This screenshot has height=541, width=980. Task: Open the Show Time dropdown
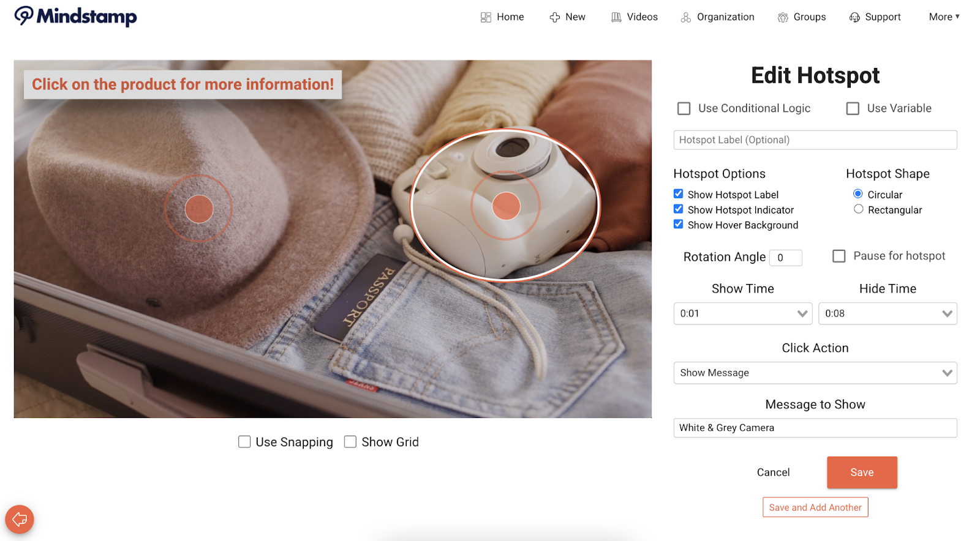pyautogui.click(x=742, y=313)
